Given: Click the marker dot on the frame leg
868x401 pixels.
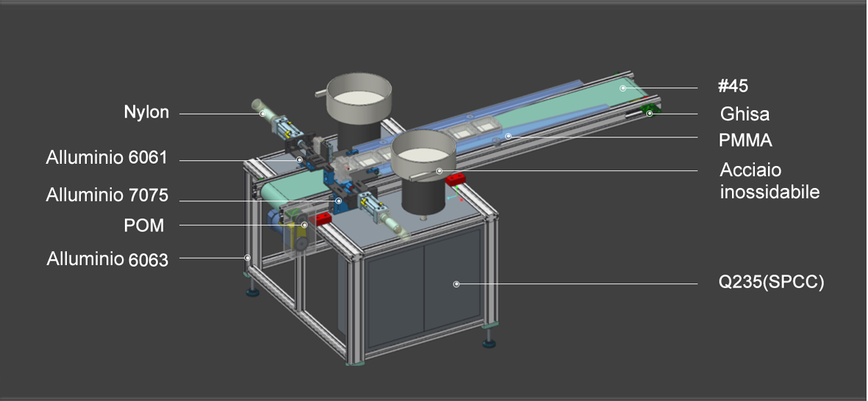Looking at the screenshot, I should tap(248, 258).
